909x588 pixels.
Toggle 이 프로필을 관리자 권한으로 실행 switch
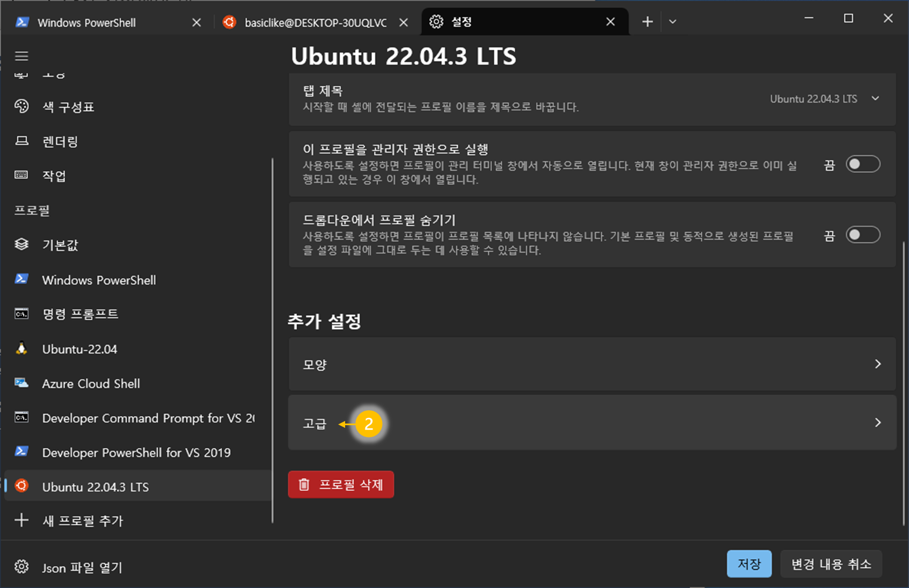(x=863, y=164)
